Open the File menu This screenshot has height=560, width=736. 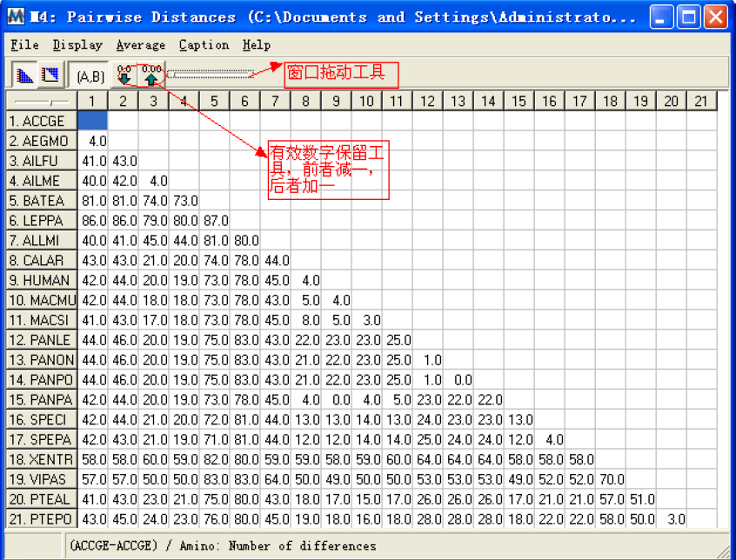click(25, 45)
